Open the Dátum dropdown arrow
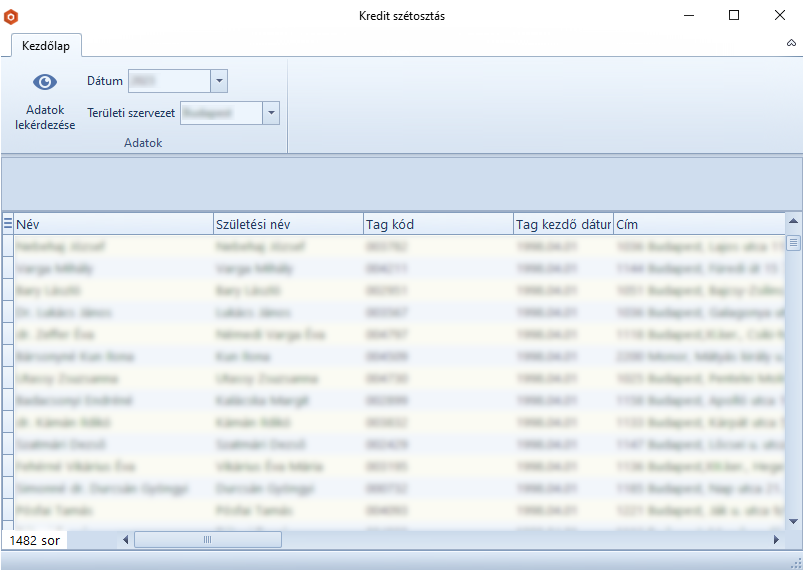Image resolution: width=804 pixels, height=571 pixels. pos(220,81)
